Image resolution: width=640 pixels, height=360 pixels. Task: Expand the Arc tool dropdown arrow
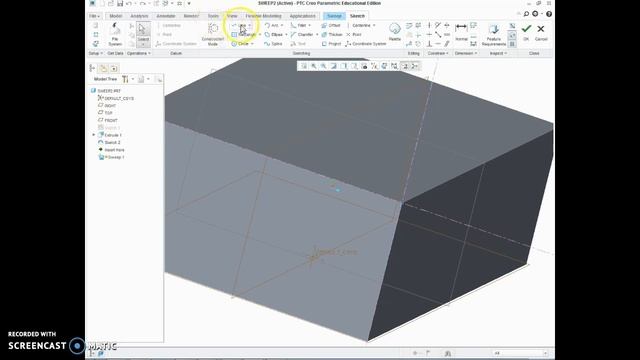(x=282, y=25)
